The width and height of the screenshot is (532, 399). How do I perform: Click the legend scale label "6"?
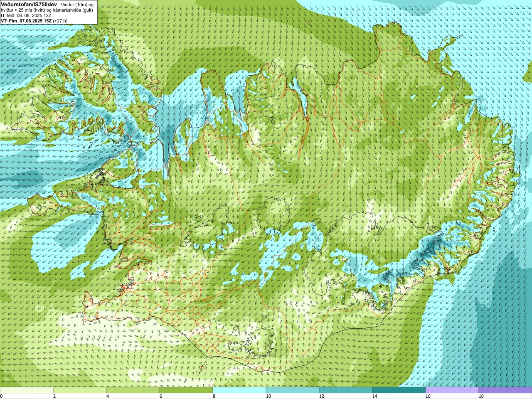coord(161,397)
